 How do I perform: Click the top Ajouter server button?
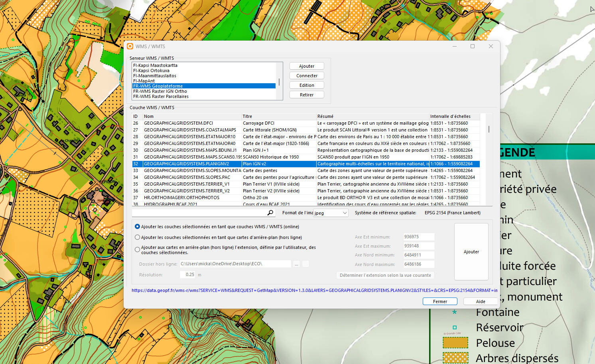tap(307, 66)
